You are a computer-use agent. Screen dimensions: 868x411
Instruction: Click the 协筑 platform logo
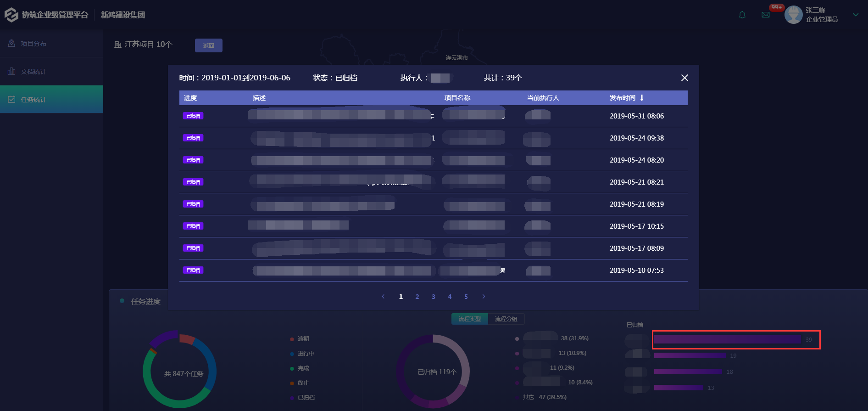coord(11,15)
